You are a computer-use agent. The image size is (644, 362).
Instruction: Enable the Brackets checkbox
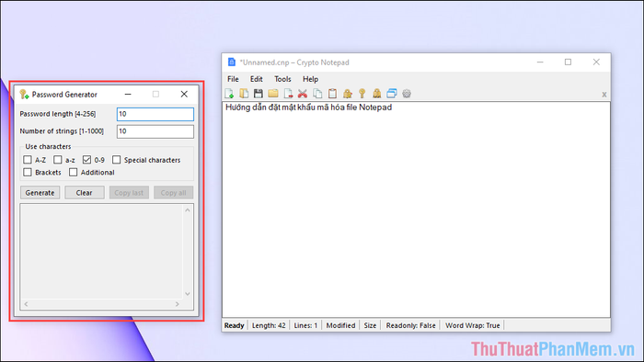pyautogui.click(x=28, y=172)
